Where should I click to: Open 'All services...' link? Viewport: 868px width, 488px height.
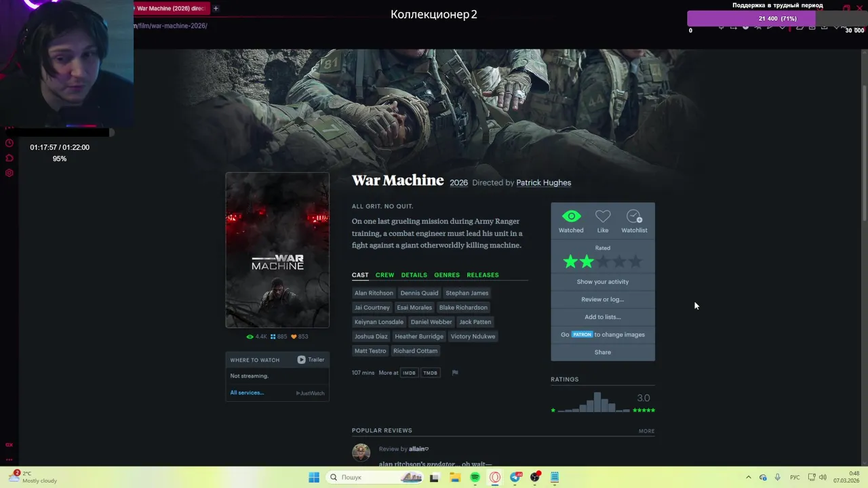(247, 393)
